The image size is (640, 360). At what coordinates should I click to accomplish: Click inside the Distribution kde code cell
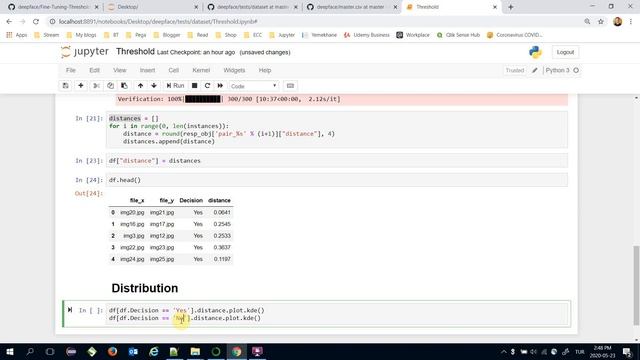[338, 314]
